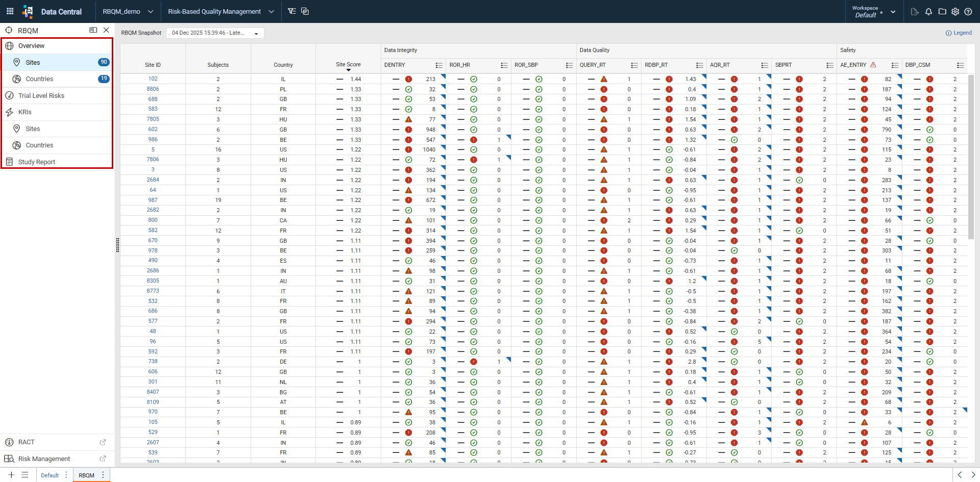Click the Subjects column header
This screenshot has width=980, height=482.
tap(218, 65)
